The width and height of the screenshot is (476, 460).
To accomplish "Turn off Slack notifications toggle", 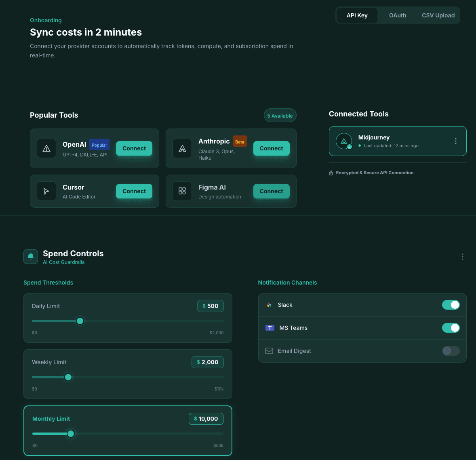I will 451,305.
